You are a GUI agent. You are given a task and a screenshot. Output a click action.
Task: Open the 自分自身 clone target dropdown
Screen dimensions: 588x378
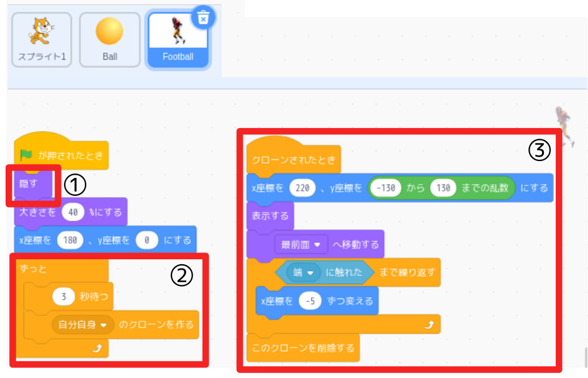[x=83, y=325]
